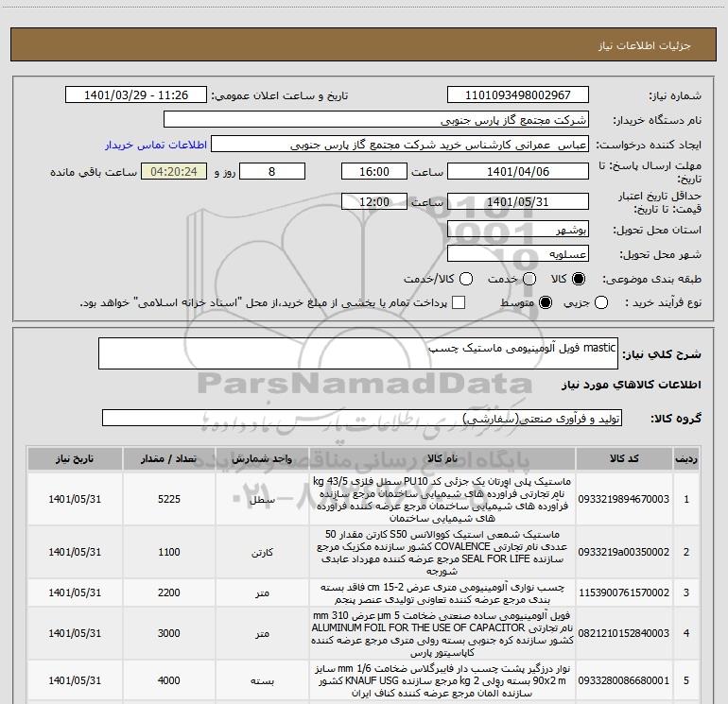728x704 pixels.
Task: Select جزیی purchase type radio
Action: 600,302
